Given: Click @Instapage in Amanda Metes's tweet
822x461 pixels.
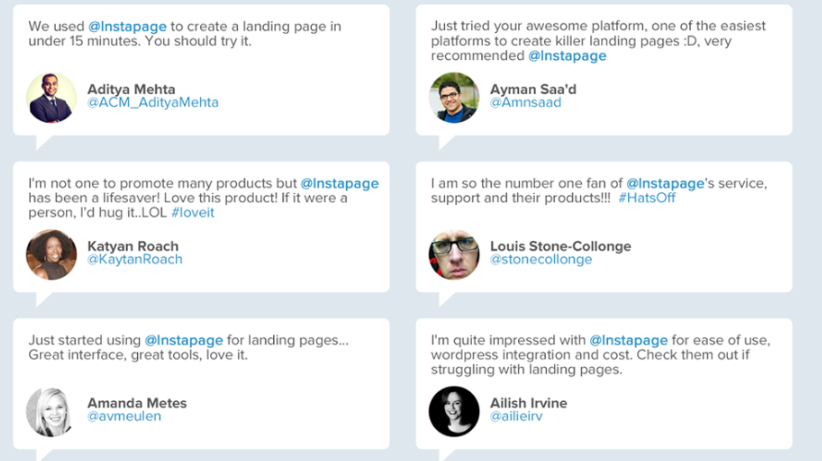Looking at the screenshot, I should (184, 341).
